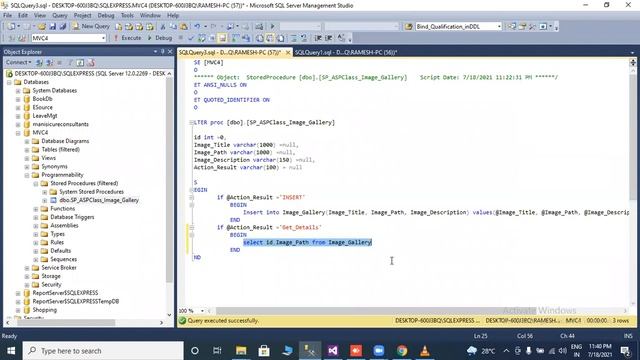Click the New Query button
The image size is (640, 360).
point(91,27)
